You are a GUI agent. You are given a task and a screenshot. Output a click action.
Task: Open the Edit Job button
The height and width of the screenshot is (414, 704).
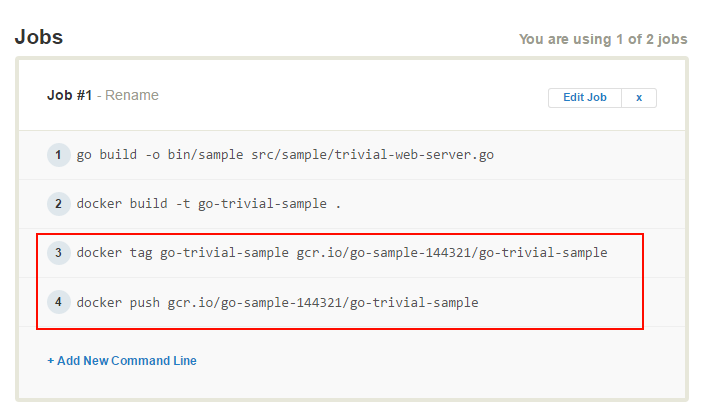(x=585, y=97)
